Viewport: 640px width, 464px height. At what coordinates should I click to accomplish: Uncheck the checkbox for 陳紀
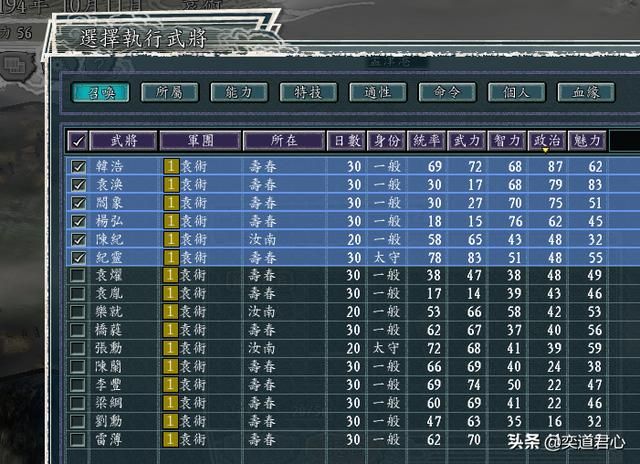[78, 239]
